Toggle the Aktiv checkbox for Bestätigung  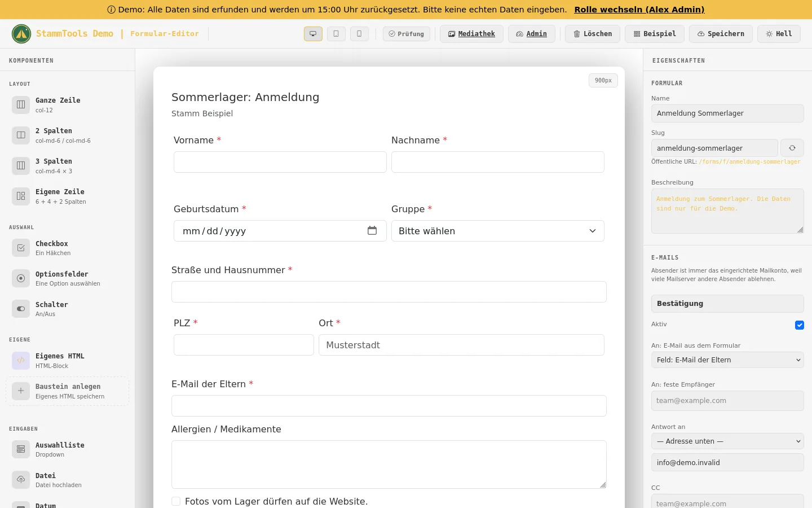coord(800,325)
